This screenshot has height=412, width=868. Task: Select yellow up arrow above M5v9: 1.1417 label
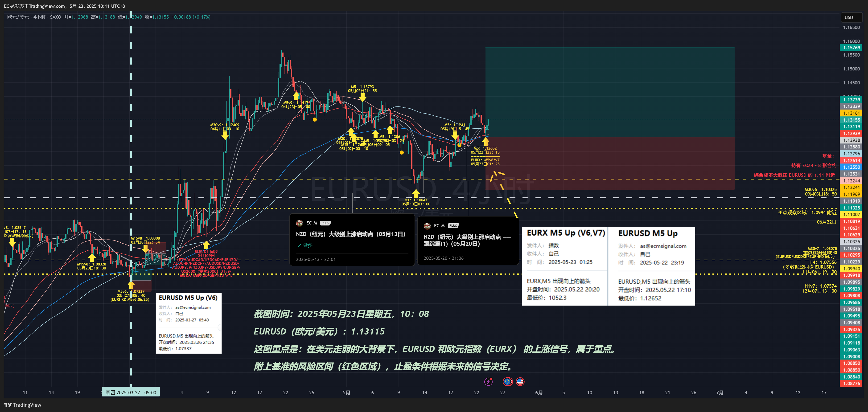pos(296,96)
